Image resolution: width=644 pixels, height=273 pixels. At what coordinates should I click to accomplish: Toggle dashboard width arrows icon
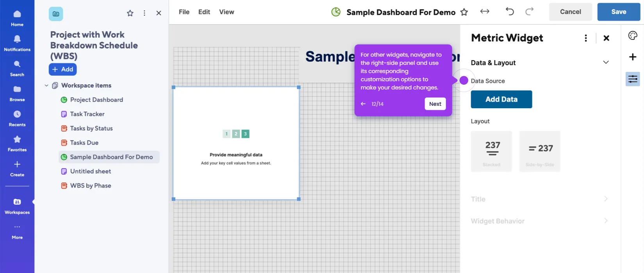pyautogui.click(x=485, y=12)
